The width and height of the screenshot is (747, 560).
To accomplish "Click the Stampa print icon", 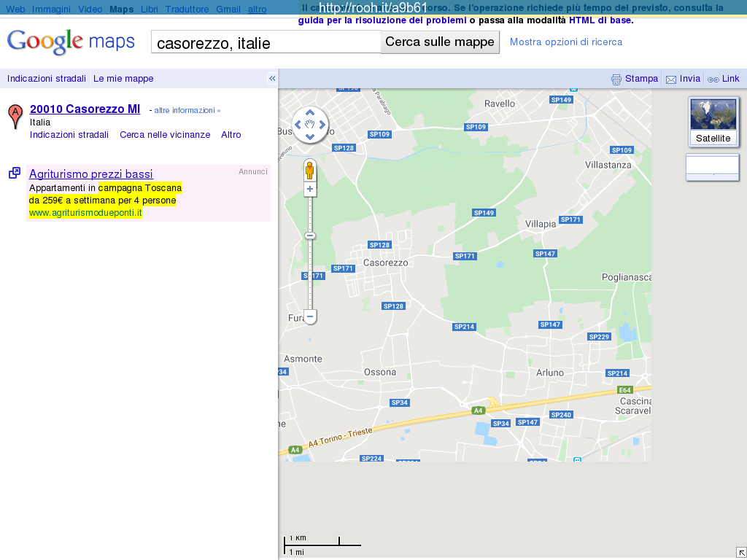I will tap(616, 79).
